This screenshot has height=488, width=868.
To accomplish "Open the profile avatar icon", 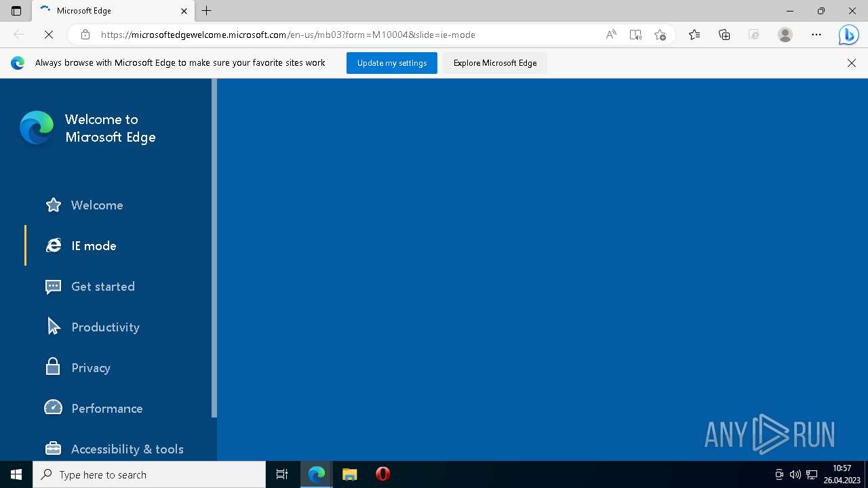I will click(785, 35).
